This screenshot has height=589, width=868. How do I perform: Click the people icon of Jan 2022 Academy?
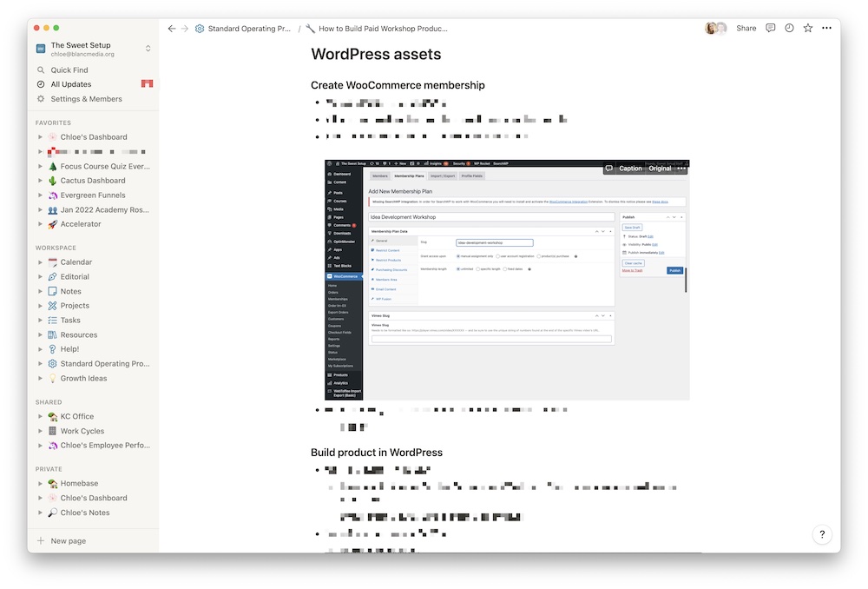[53, 210]
